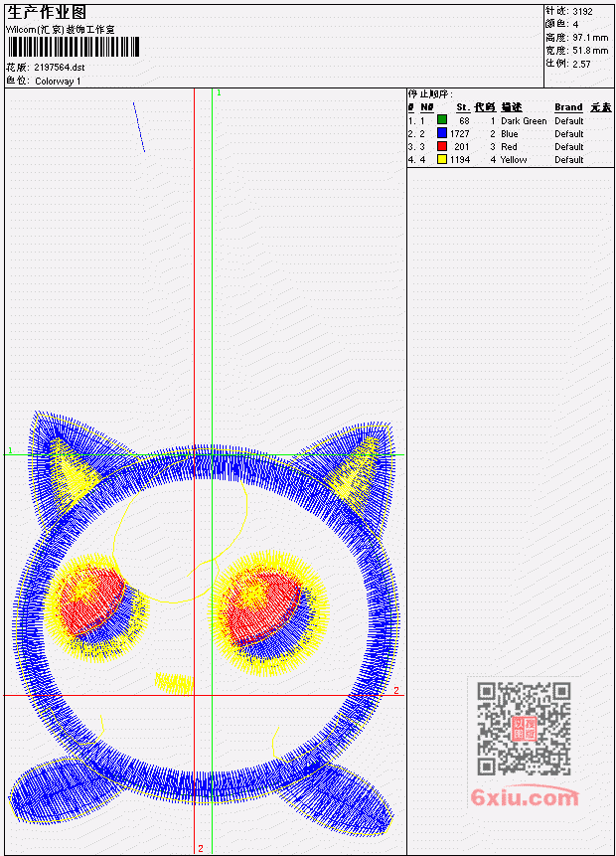Click 'Default' brand in the Yellow row
This screenshot has height=856, width=616.
click(569, 160)
